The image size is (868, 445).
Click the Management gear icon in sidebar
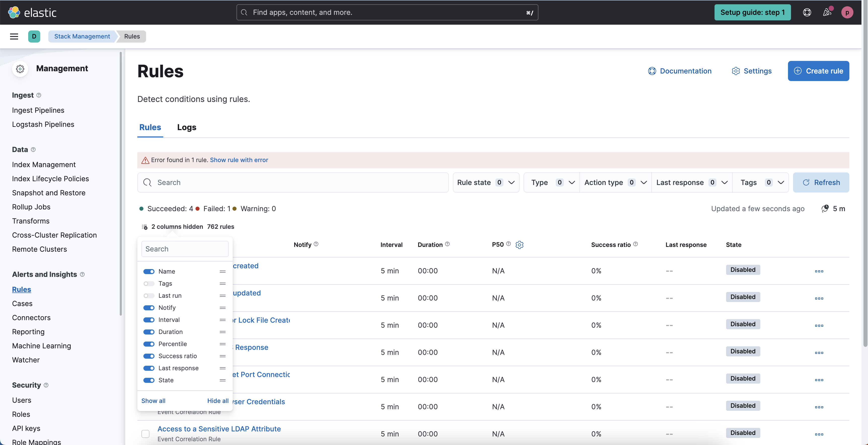pos(20,69)
